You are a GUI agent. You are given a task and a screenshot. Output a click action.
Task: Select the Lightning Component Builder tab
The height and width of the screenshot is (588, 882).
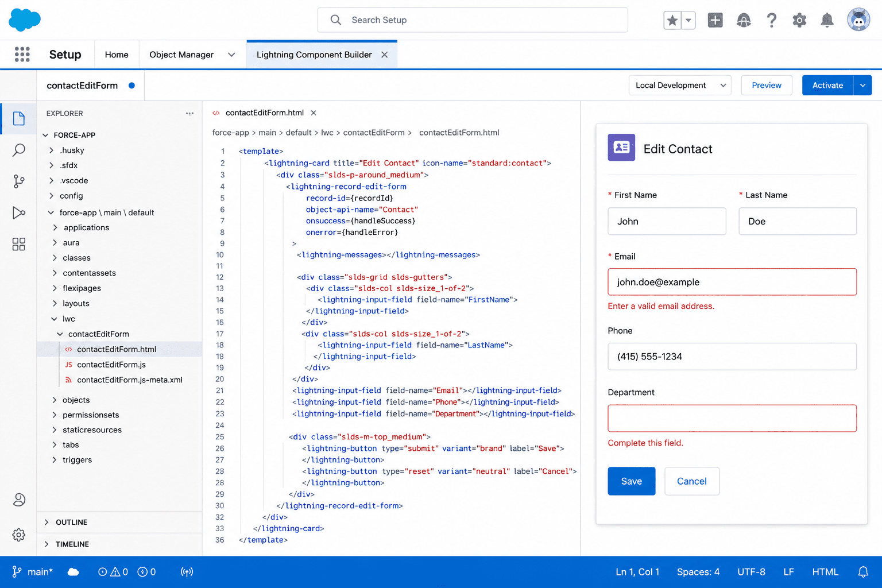tap(314, 55)
